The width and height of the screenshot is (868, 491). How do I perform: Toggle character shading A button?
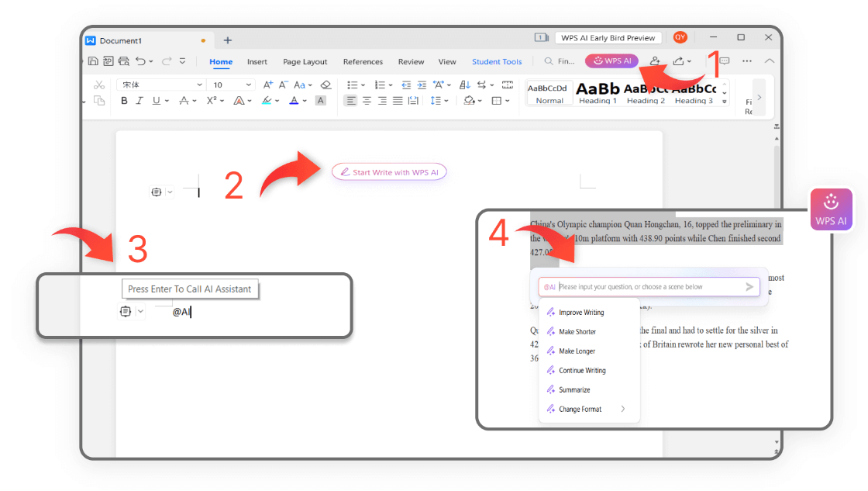pyautogui.click(x=321, y=100)
